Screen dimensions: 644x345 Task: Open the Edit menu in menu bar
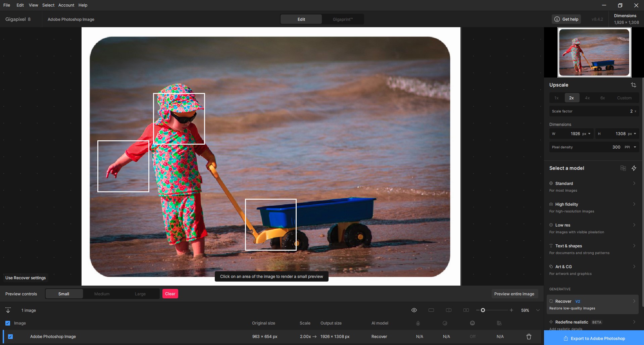point(20,5)
